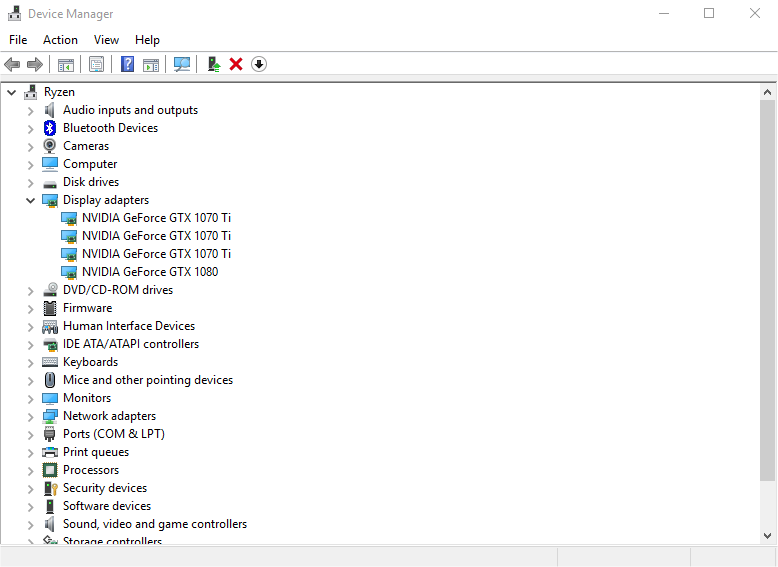The image size is (778, 567).
Task: Click the red X Uninstall device icon
Action: click(x=236, y=64)
